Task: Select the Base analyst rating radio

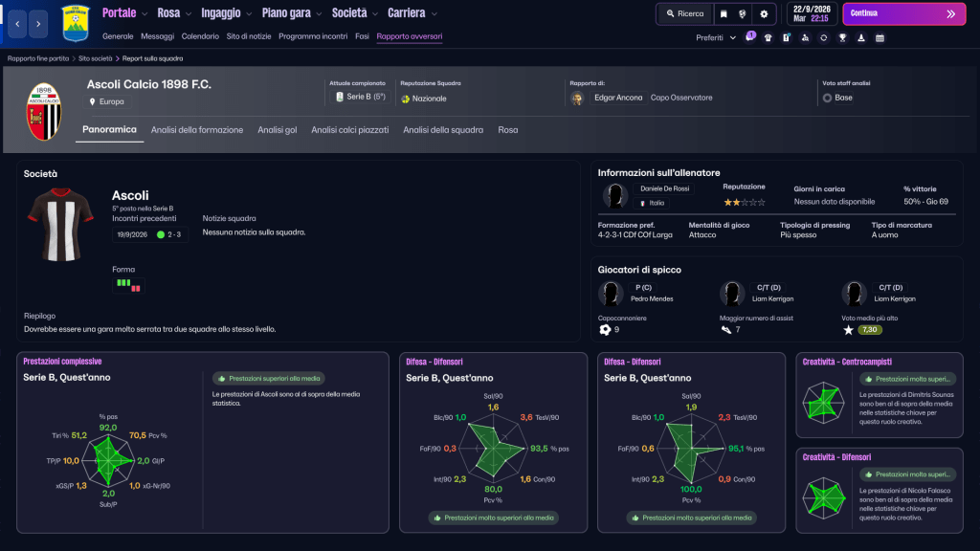Action: [827, 99]
